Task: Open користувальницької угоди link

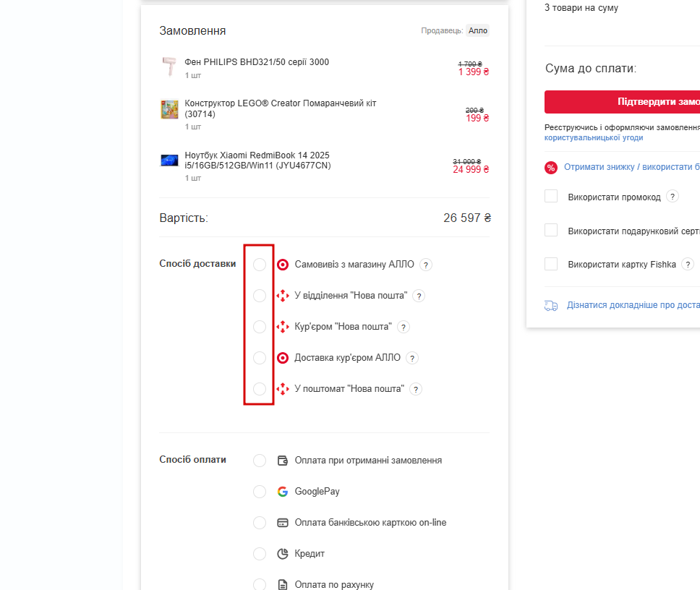Action: [x=593, y=137]
